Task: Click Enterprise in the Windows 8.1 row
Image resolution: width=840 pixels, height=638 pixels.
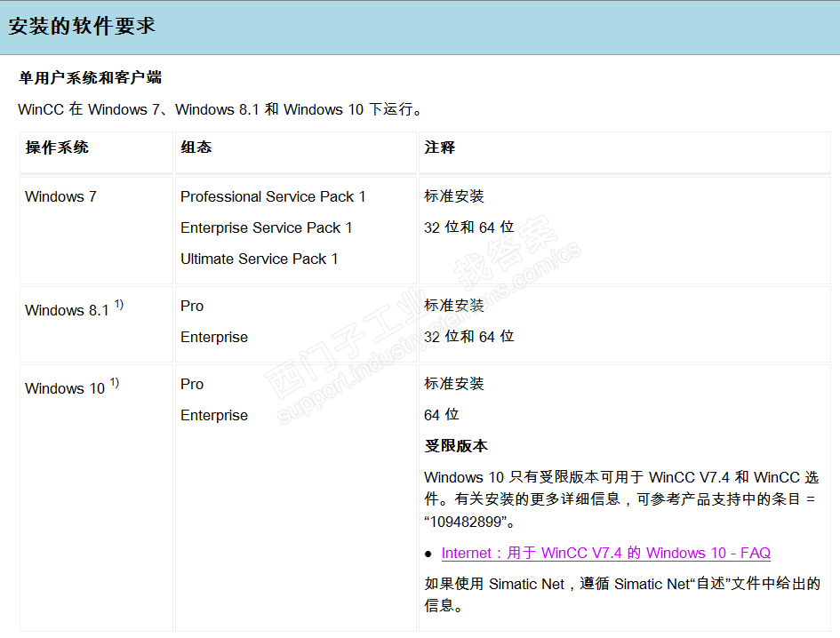Action: pyautogui.click(x=214, y=337)
